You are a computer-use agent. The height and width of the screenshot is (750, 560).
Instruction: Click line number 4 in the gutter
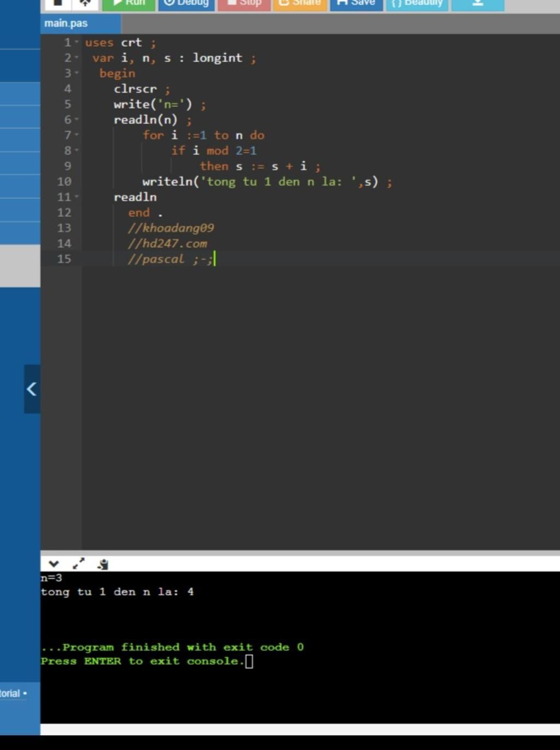(67, 89)
